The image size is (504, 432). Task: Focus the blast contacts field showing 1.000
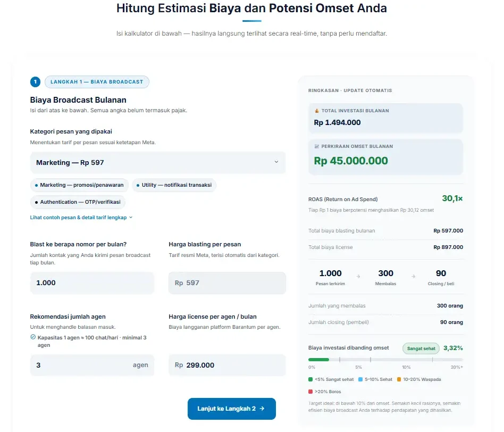point(92,283)
